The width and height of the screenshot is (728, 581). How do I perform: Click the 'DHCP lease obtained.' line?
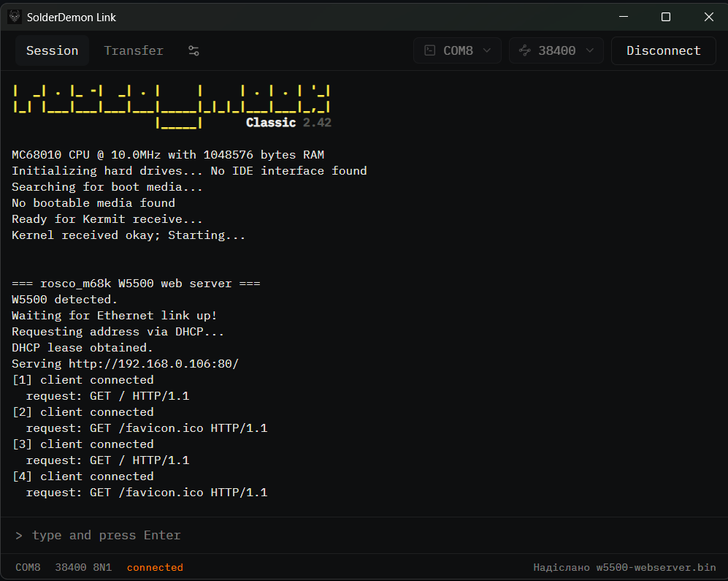tap(83, 348)
